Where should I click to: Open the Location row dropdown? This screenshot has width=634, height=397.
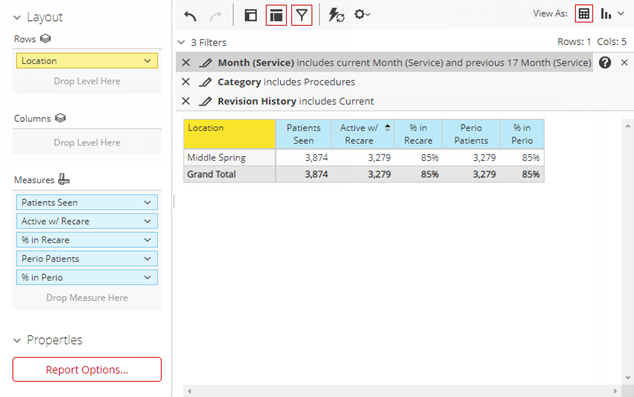pyautogui.click(x=147, y=61)
